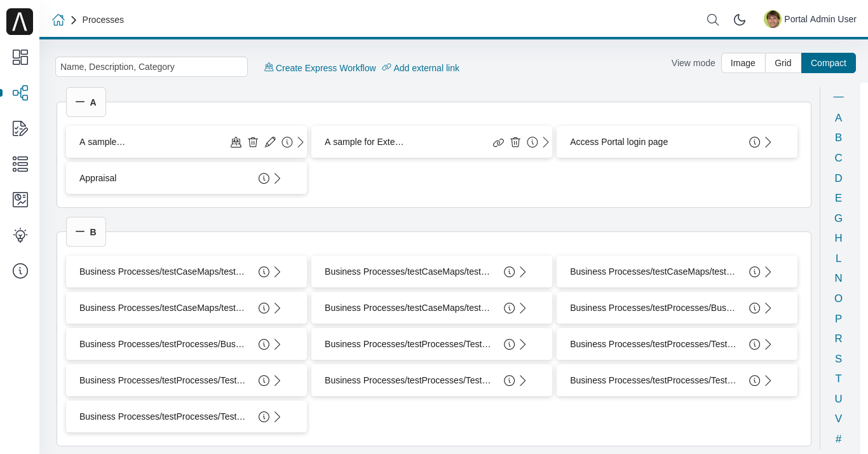The height and width of the screenshot is (454, 868).
Task: Jump to letter S in index
Action: (838, 359)
